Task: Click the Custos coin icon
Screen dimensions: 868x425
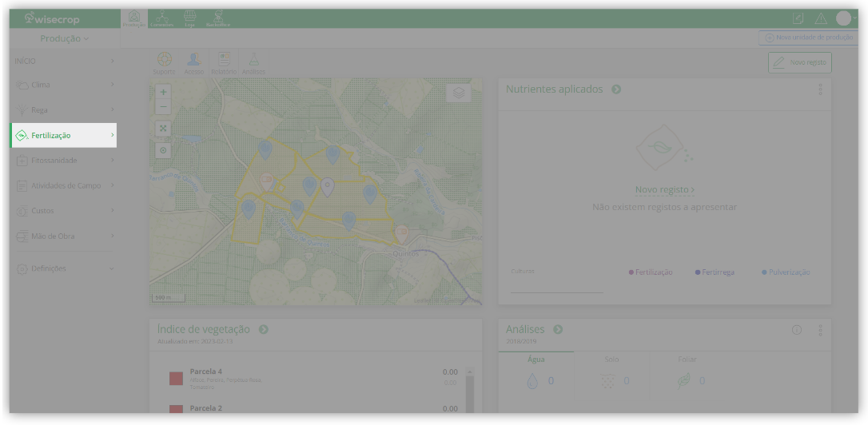Action: point(22,211)
